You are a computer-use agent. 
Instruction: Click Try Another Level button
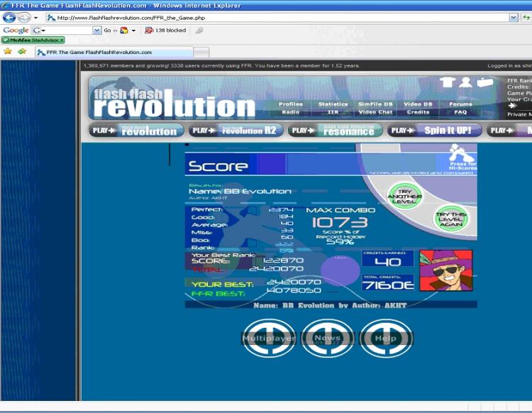click(404, 196)
